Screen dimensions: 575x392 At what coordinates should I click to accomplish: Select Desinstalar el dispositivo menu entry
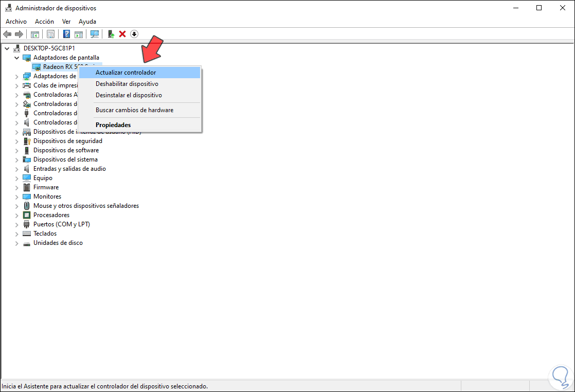tap(129, 95)
